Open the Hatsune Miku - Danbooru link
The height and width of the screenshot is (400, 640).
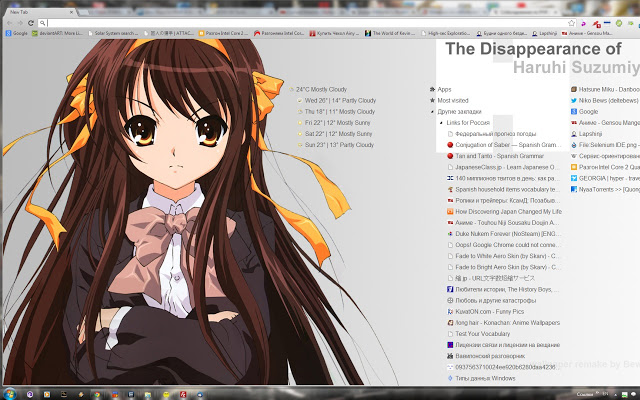(x=607, y=89)
